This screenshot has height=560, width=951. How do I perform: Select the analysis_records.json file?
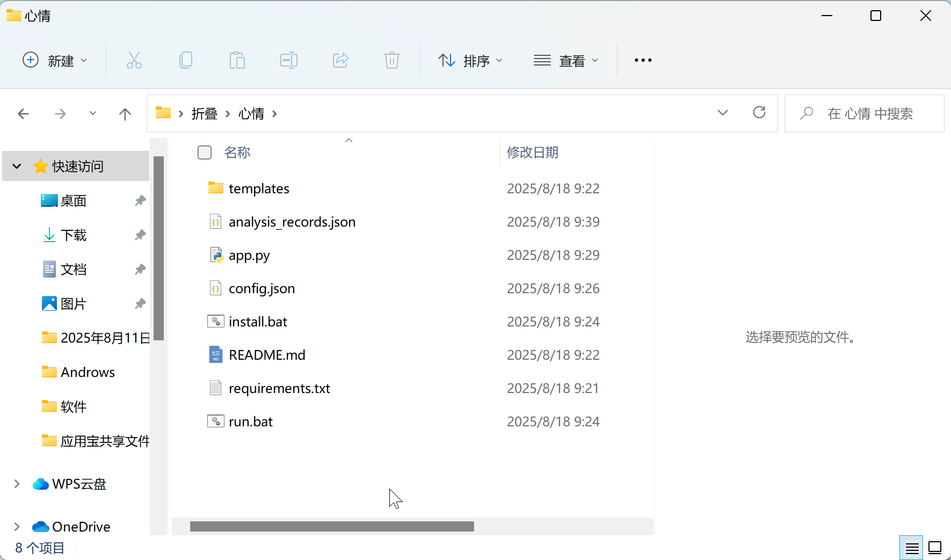[x=292, y=222]
